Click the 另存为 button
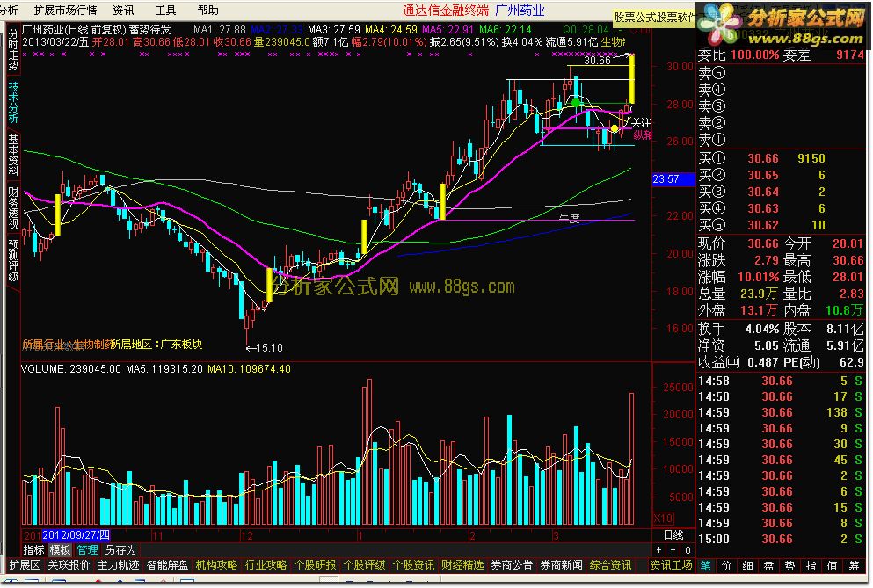This screenshot has width=873, height=588. 120,549
